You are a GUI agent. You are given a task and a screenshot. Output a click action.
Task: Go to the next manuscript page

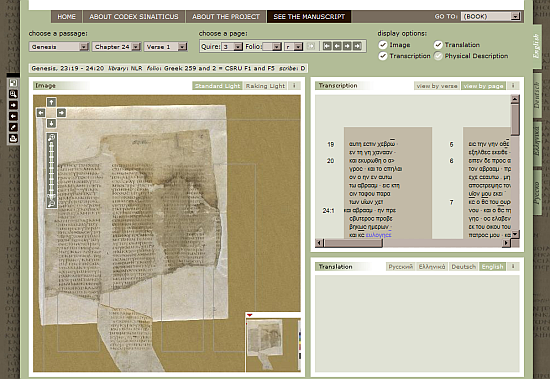[347, 46]
